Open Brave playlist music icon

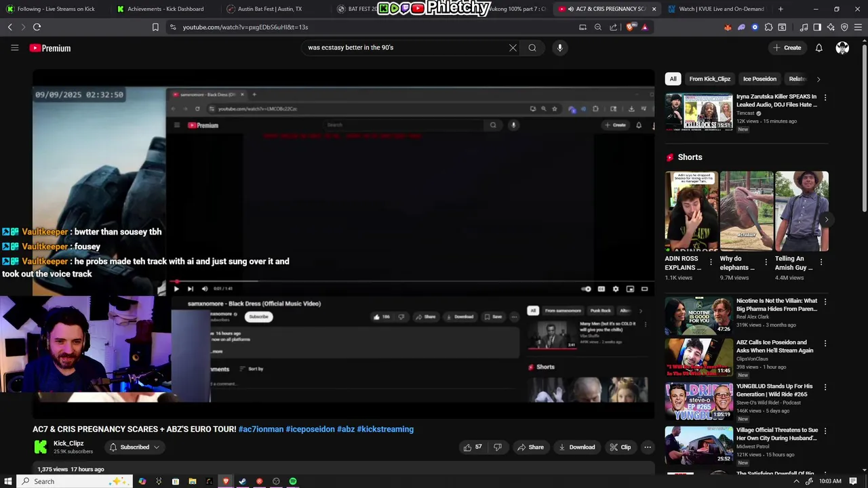coord(804,27)
